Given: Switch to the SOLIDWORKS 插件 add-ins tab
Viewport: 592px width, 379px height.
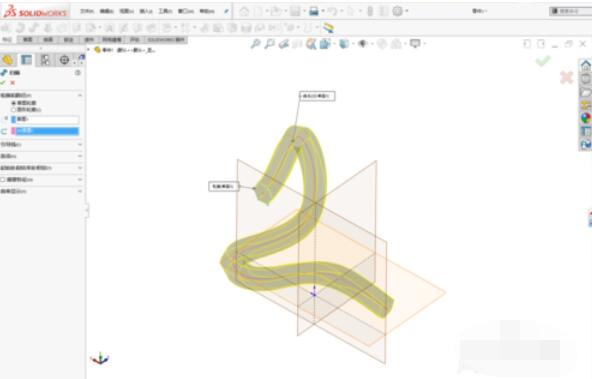Looking at the screenshot, I should [166, 40].
